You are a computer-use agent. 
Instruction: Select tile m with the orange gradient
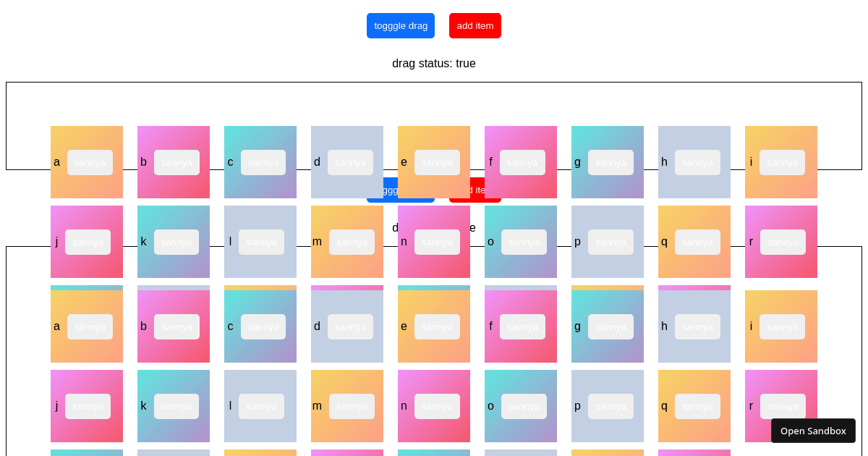click(x=317, y=242)
